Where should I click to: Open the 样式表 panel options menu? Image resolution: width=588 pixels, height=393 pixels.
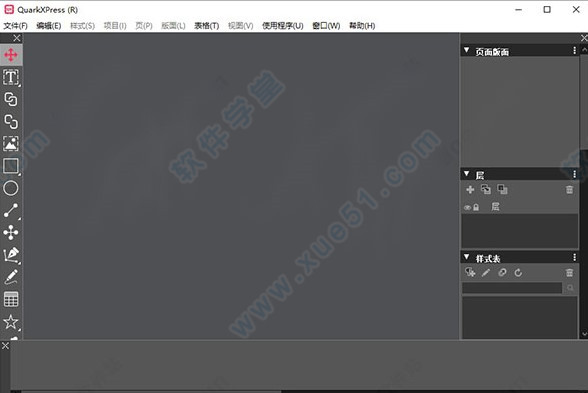(574, 257)
